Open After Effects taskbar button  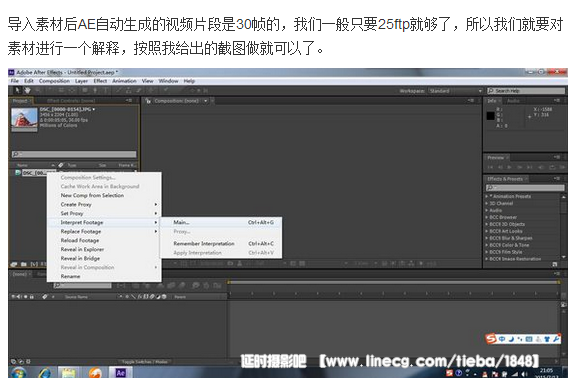(x=120, y=373)
